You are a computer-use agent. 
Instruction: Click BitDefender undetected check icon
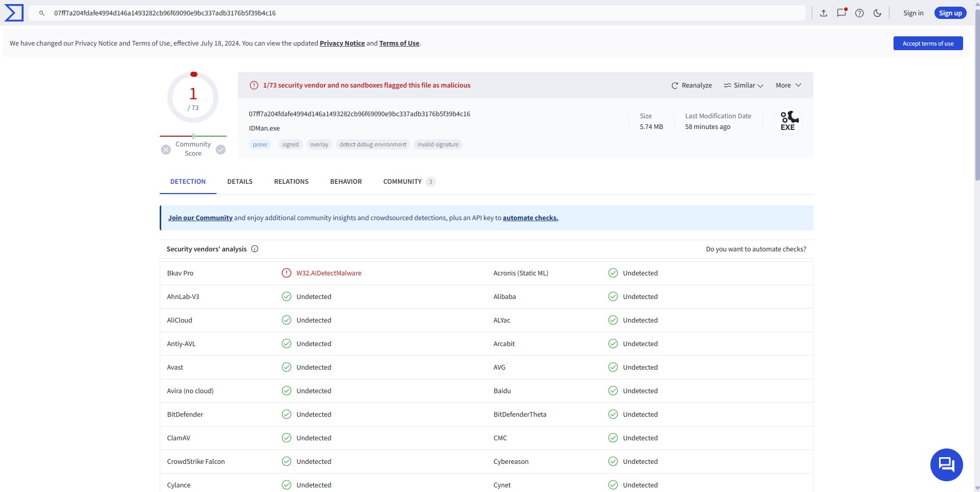pos(287,414)
